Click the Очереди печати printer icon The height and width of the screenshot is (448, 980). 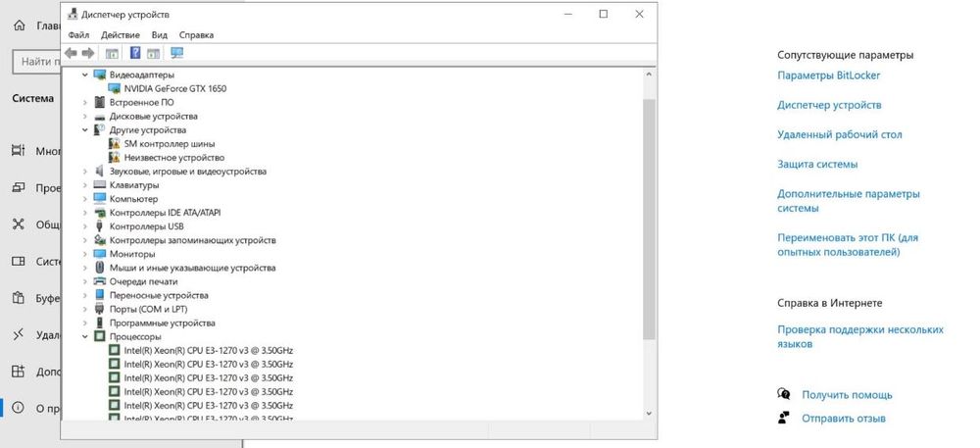(x=99, y=281)
